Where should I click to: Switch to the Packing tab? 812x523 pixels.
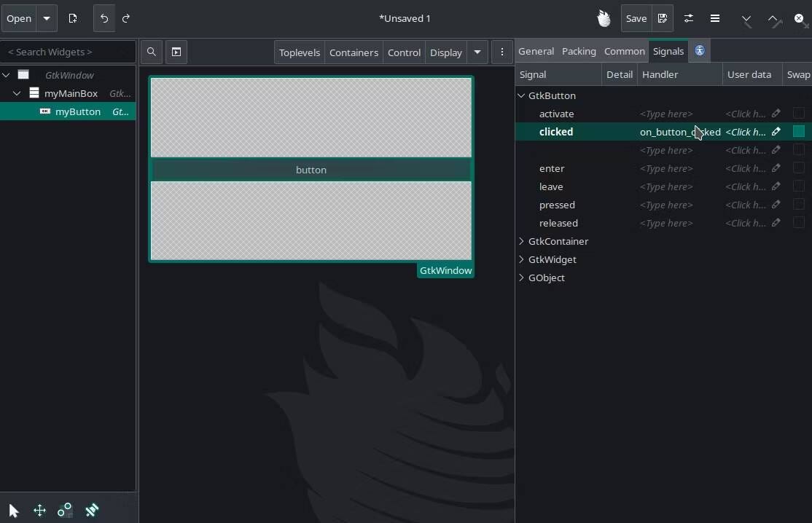579,51
